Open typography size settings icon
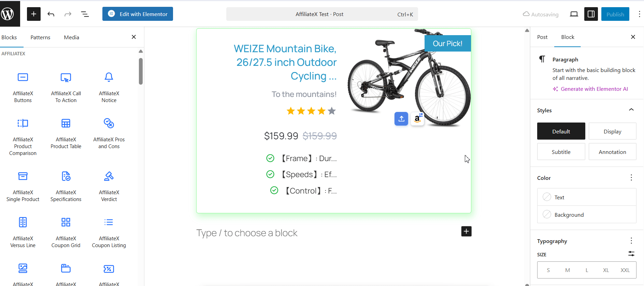The height and width of the screenshot is (286, 644). point(631,254)
